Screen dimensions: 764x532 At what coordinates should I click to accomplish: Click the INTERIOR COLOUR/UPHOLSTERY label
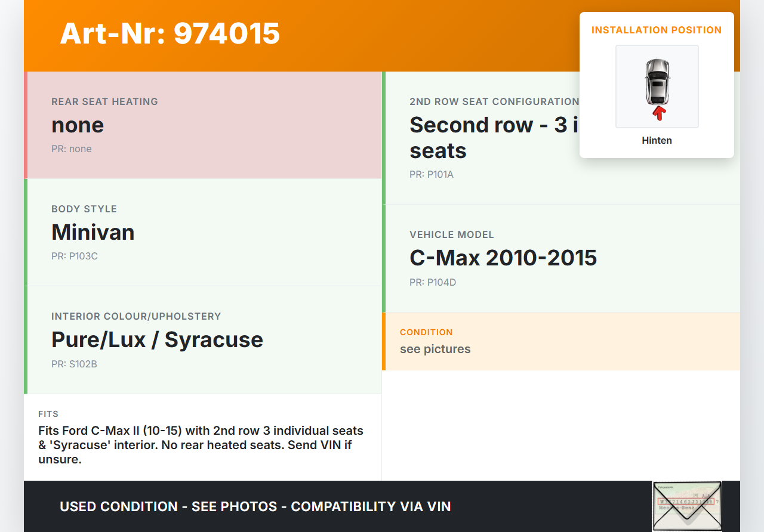pos(136,316)
